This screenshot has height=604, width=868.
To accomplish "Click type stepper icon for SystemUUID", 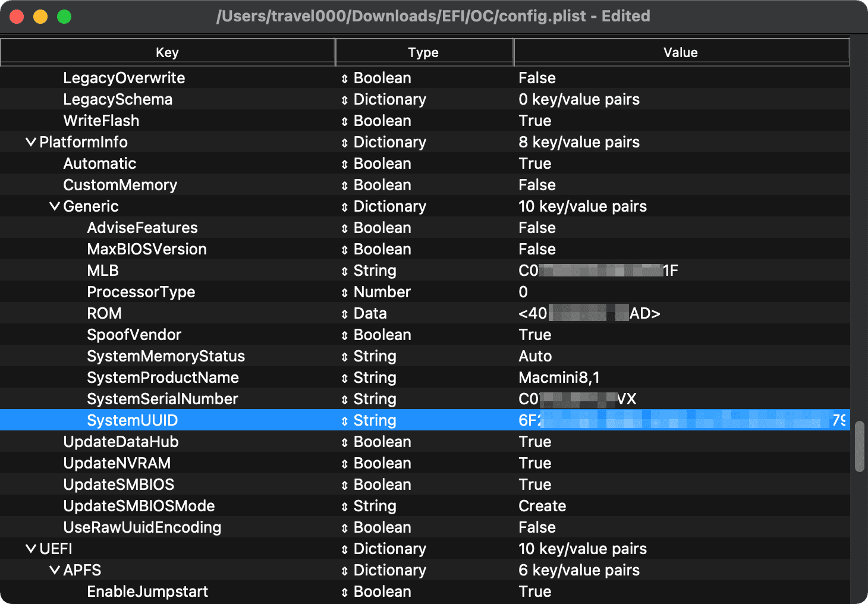I will (x=344, y=421).
